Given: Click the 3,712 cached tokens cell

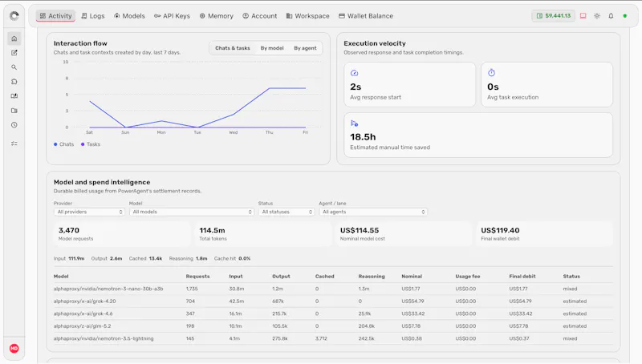Looking at the screenshot, I should tap(321, 338).
